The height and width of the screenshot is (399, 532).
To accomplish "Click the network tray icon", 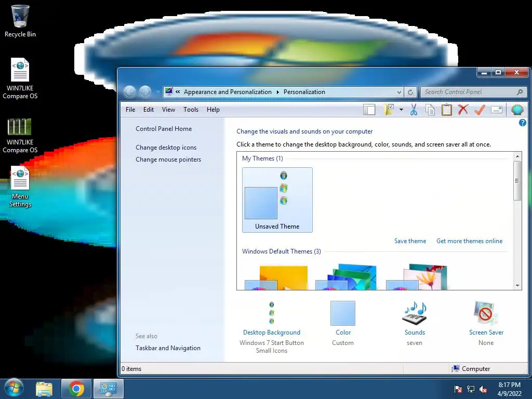I will (x=471, y=389).
